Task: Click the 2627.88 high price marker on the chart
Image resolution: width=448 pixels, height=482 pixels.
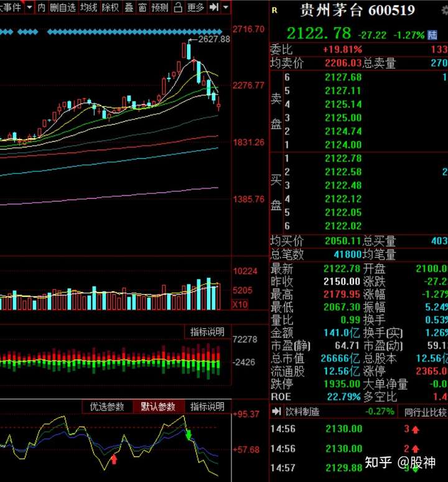Action: (x=213, y=39)
